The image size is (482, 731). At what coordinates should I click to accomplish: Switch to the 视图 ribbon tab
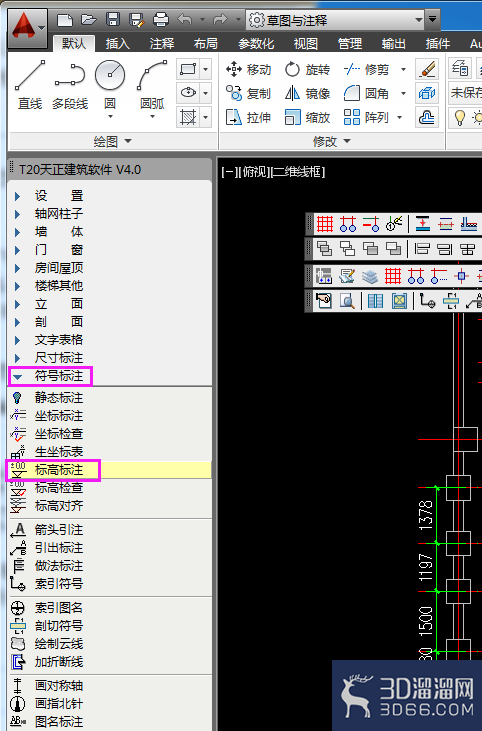(x=306, y=43)
